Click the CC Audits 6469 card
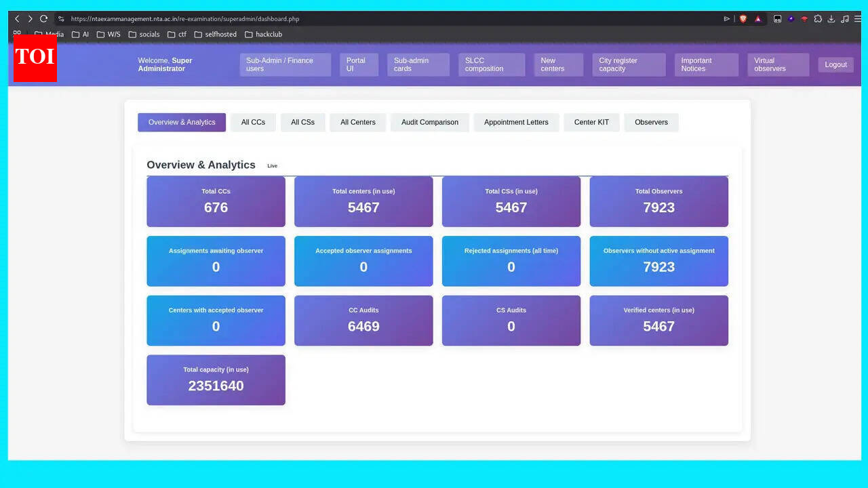This screenshot has height=488, width=868. tap(363, 321)
